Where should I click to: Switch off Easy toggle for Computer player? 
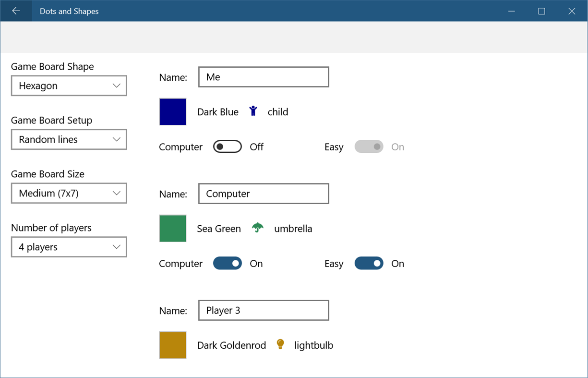pos(369,263)
